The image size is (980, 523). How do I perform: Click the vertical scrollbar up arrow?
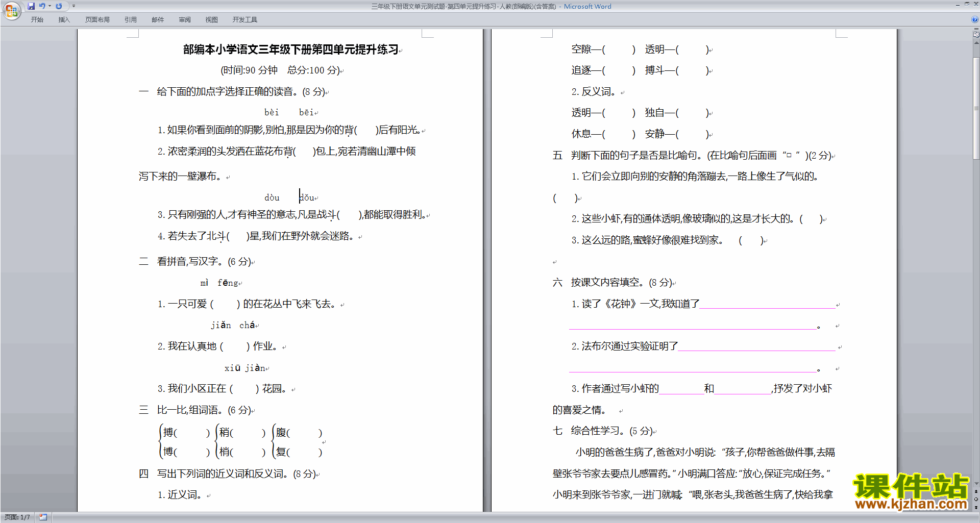976,42
